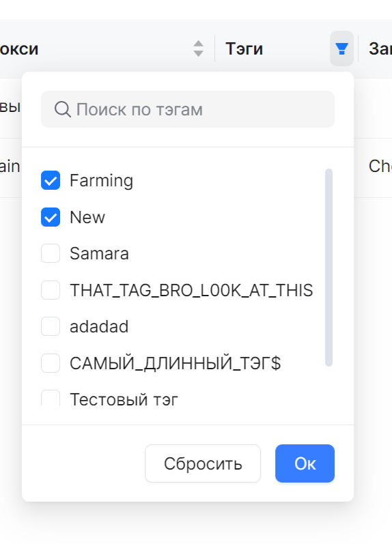This screenshot has height=544, width=392.
Task: Click the Тэги column header
Action: coord(244,48)
